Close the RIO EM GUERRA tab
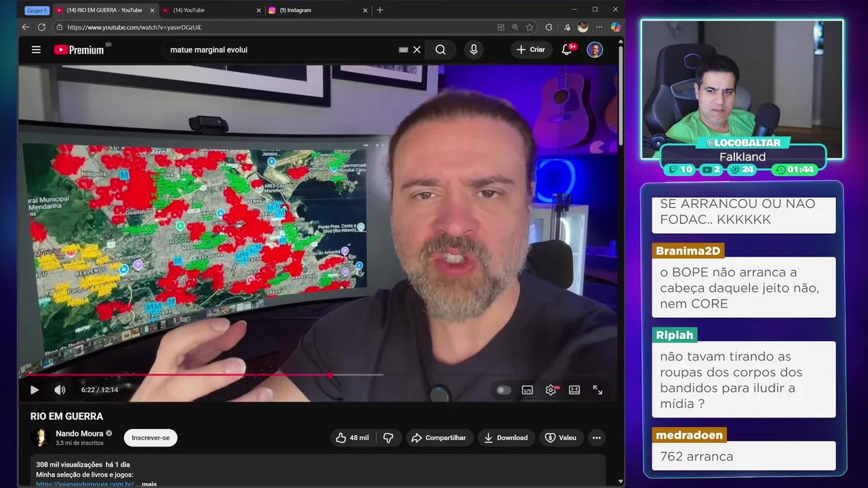The width and height of the screenshot is (868, 488). point(152,10)
